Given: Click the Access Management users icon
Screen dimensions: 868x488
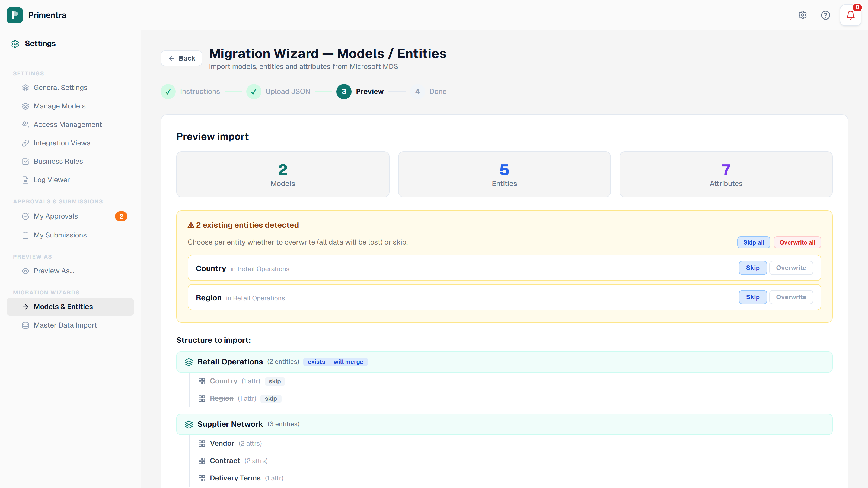Looking at the screenshot, I should (25, 125).
